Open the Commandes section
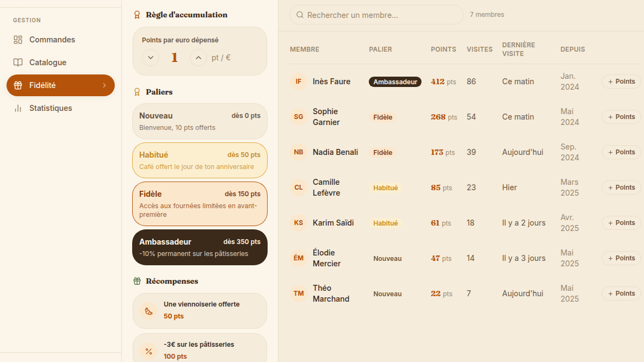The height and width of the screenshot is (362, 644). 60,40
